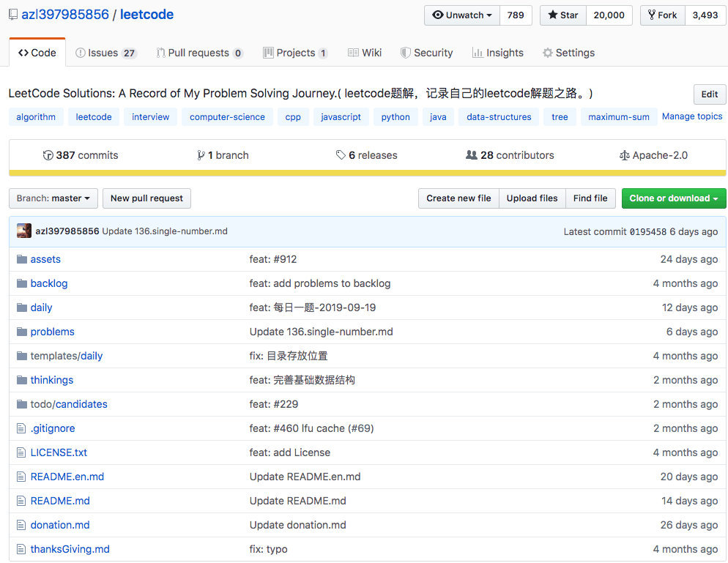
Task: Click the repository book icon beside azl397985856
Action: point(13,15)
